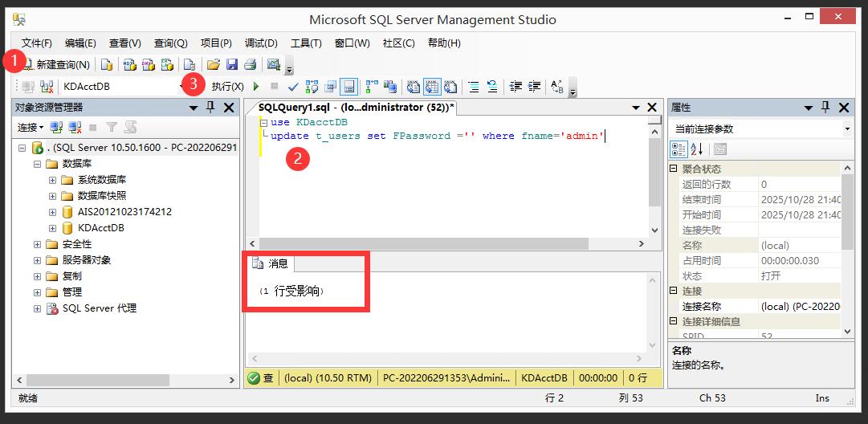Screen dimensions: 868x424
Task: Click the blue checkmark Parse query icon
Action: pyautogui.click(x=293, y=87)
